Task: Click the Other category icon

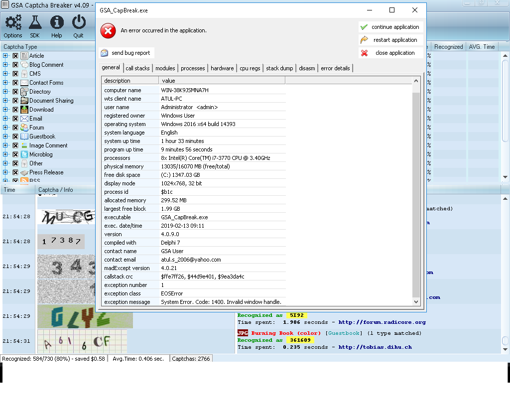Action: click(x=24, y=163)
